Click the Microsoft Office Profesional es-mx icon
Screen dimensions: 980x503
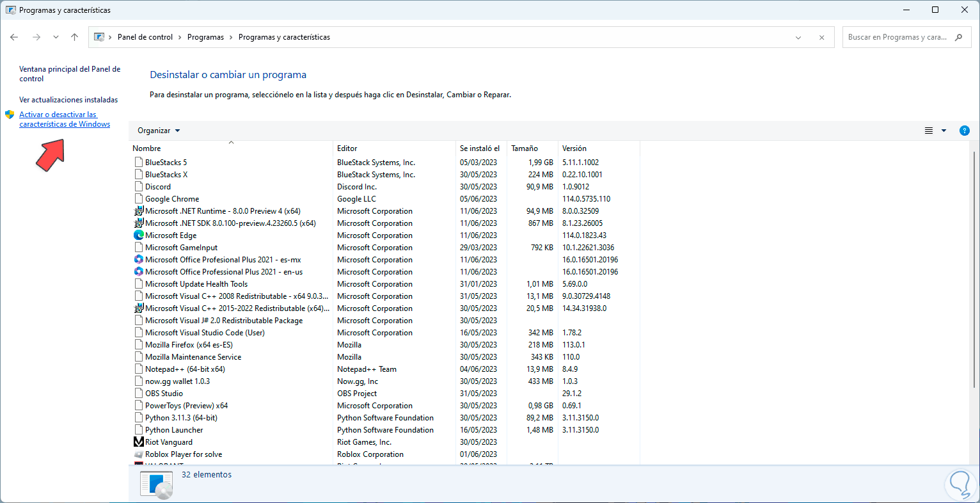(x=139, y=260)
